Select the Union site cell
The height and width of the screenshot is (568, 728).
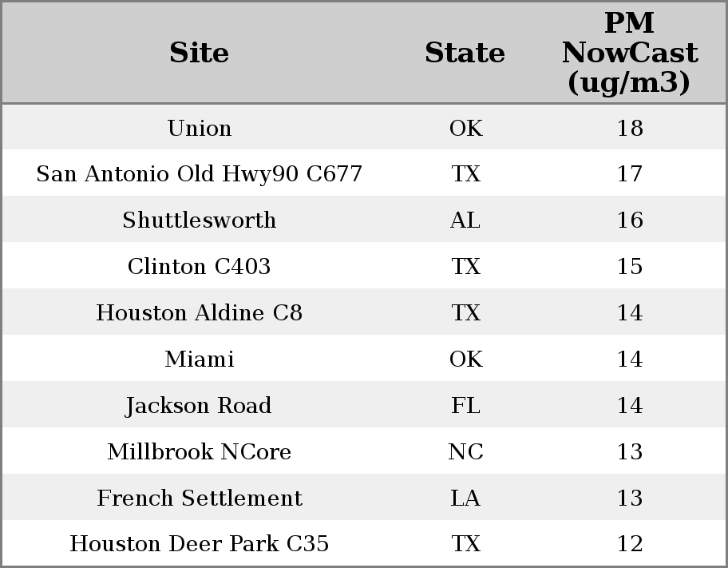click(200, 128)
